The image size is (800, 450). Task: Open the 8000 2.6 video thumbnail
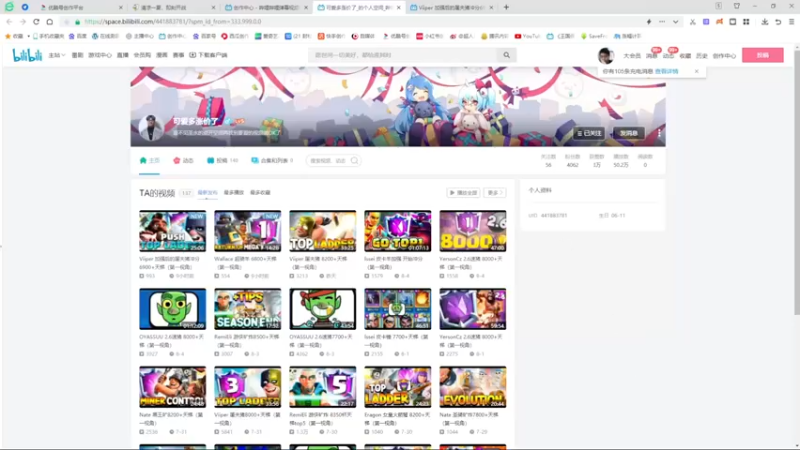[472, 231]
